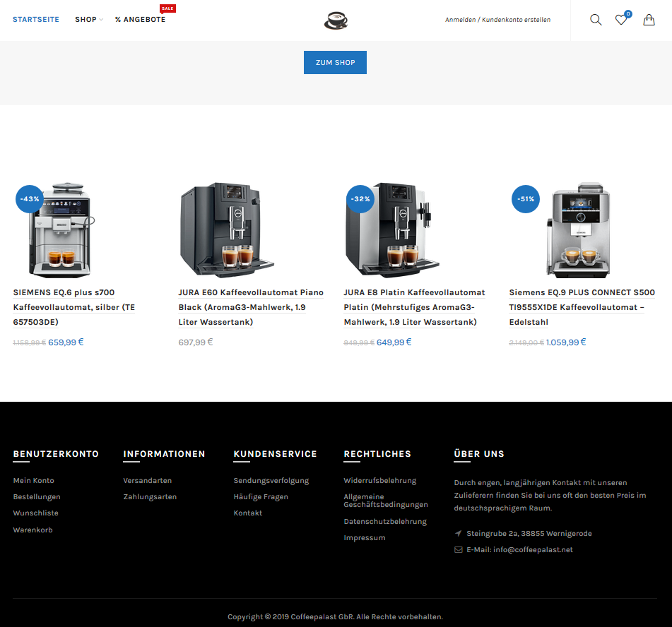Click the -43% discount badge

click(x=30, y=199)
